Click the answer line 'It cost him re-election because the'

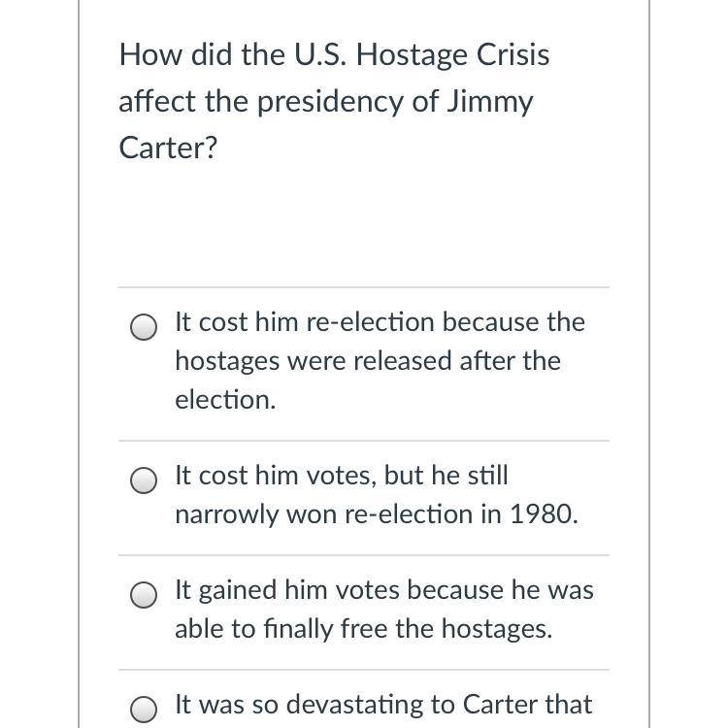380,321
